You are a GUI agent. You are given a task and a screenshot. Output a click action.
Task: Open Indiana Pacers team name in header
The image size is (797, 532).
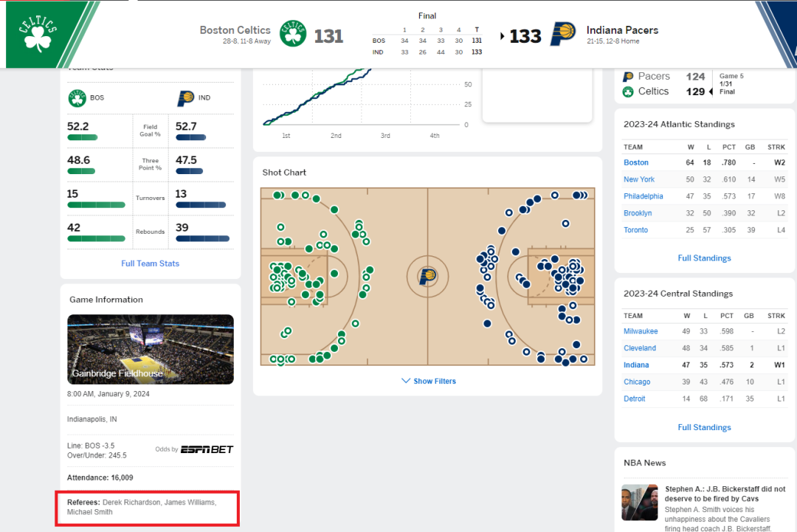(622, 30)
